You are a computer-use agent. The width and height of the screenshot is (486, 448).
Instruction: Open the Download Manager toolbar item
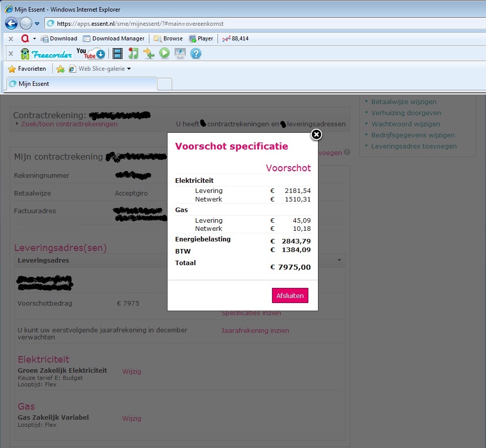coord(114,38)
